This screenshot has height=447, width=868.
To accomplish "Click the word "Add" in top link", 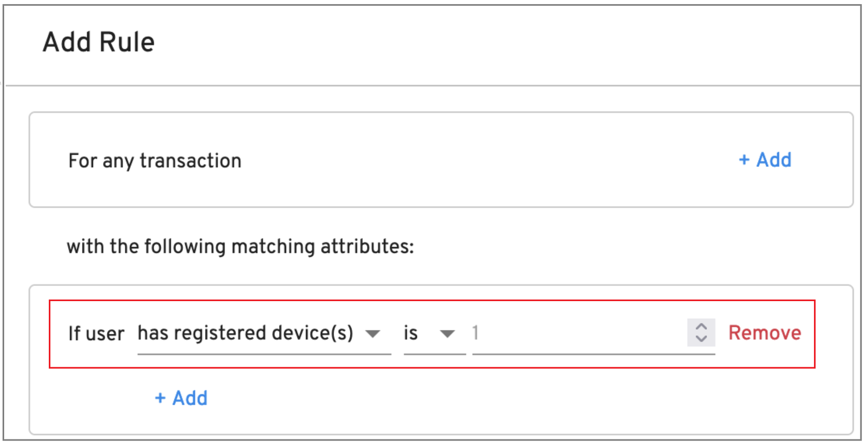I will coord(774,160).
